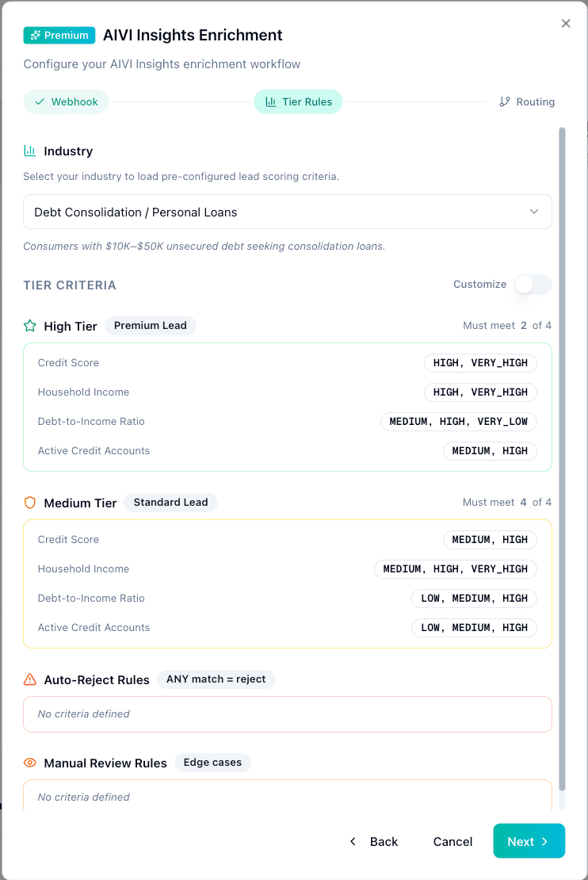Click the branching icon next to Routing
The image size is (588, 880).
pyautogui.click(x=505, y=101)
